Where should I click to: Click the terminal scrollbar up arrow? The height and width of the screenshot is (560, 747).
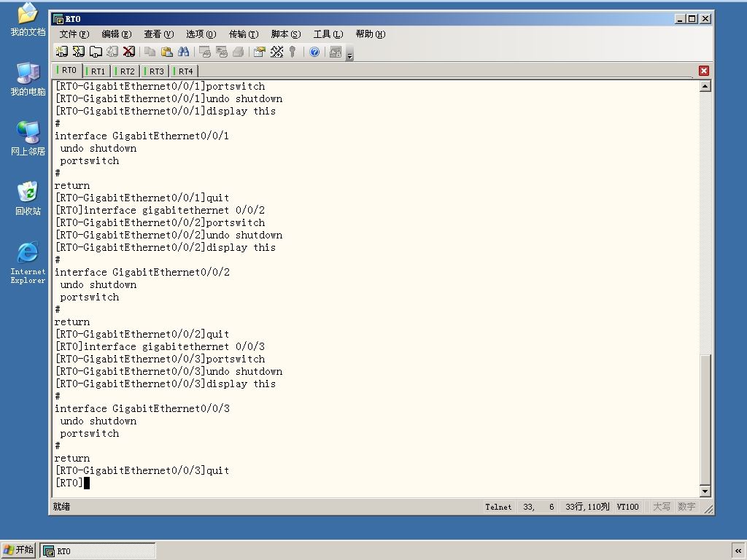click(705, 86)
